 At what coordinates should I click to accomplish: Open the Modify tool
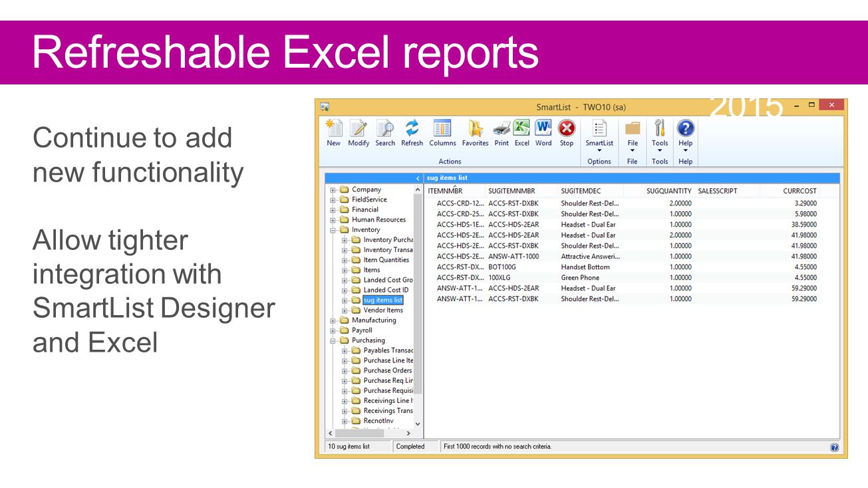(359, 133)
